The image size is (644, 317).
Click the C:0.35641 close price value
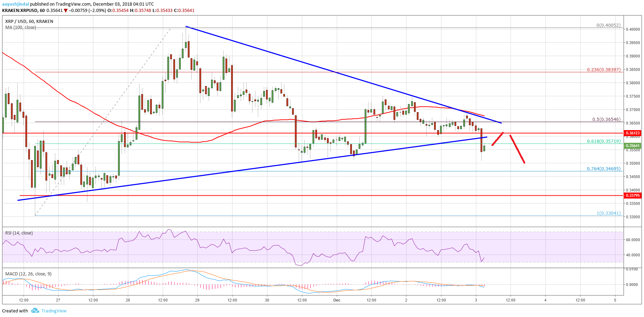click(x=184, y=11)
